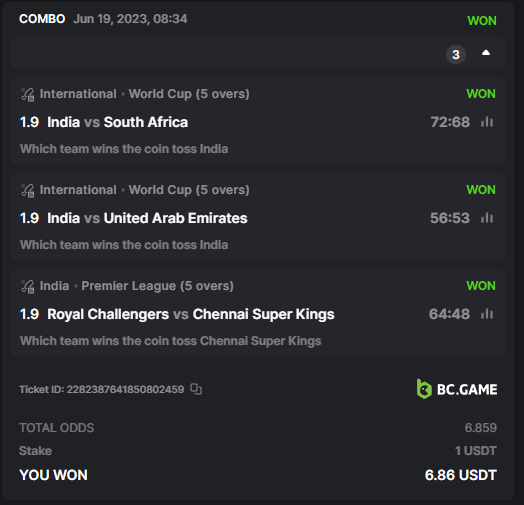
Task: Open Royal Challengers vs Chennai Super Kings match
Action: pyautogui.click(x=190, y=314)
